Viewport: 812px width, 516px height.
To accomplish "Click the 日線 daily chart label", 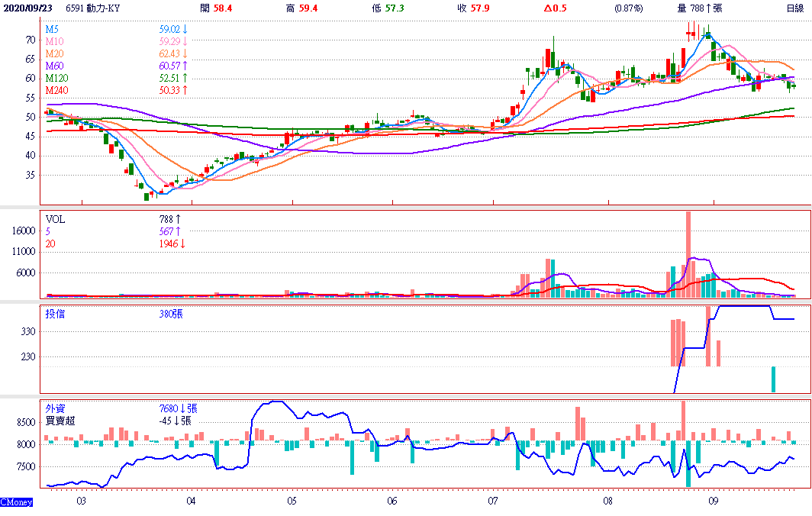I will (x=795, y=8).
